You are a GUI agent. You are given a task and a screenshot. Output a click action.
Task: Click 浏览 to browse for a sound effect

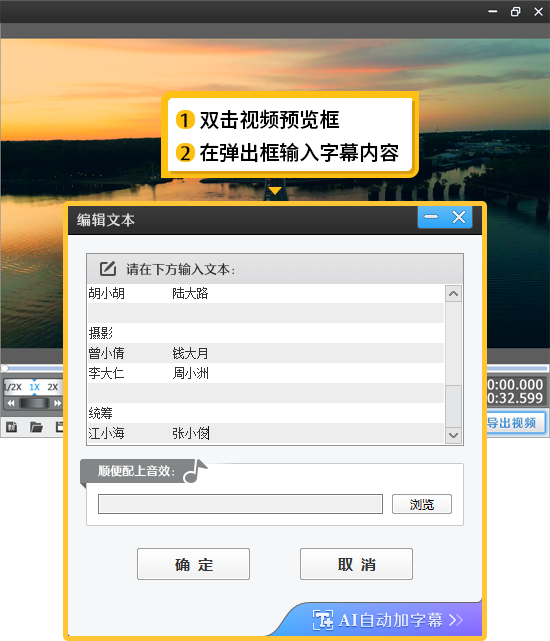(422, 504)
